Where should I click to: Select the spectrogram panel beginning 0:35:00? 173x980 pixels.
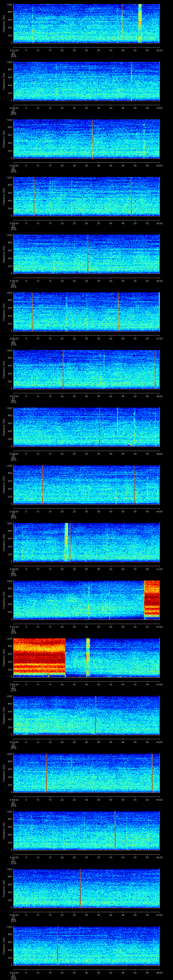(87, 254)
